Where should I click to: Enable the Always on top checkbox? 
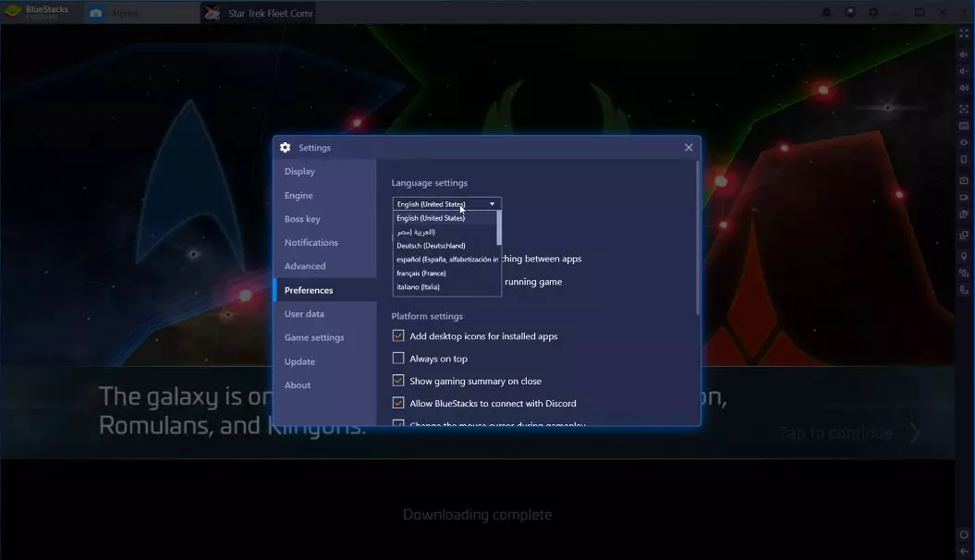click(x=398, y=359)
